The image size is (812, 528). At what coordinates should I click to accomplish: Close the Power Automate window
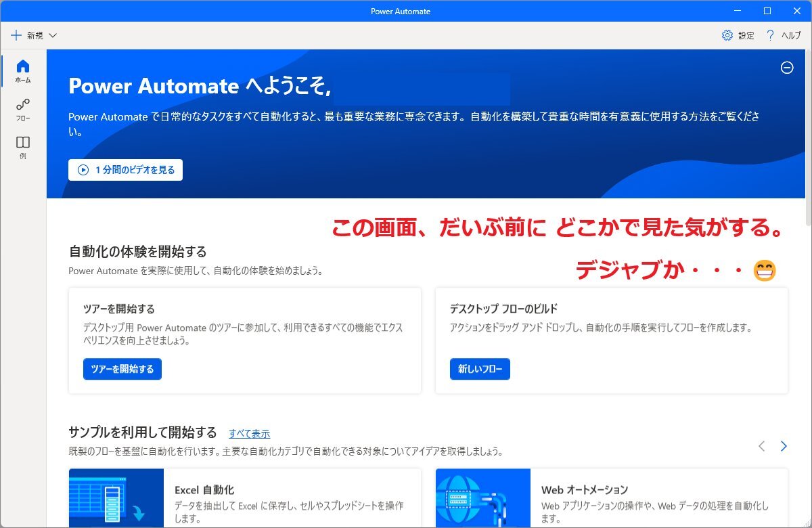click(x=796, y=11)
